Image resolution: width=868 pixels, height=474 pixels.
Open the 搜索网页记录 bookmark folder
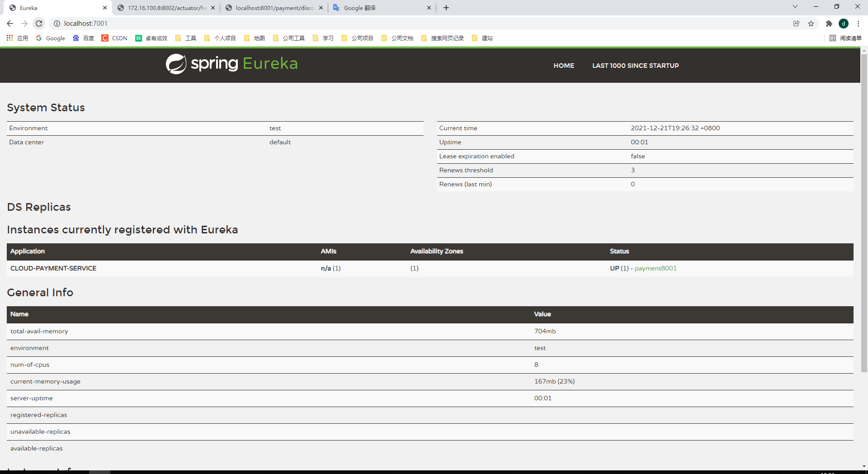(443, 38)
